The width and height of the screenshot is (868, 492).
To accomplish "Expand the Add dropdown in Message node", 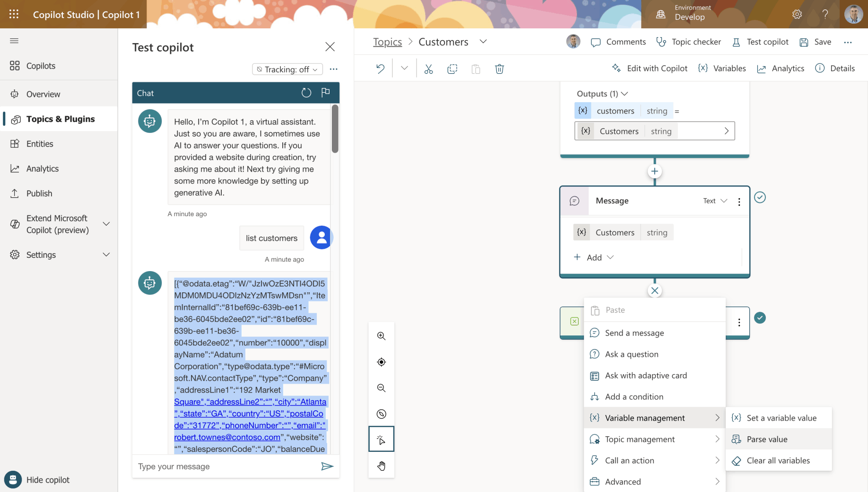I will pos(594,257).
